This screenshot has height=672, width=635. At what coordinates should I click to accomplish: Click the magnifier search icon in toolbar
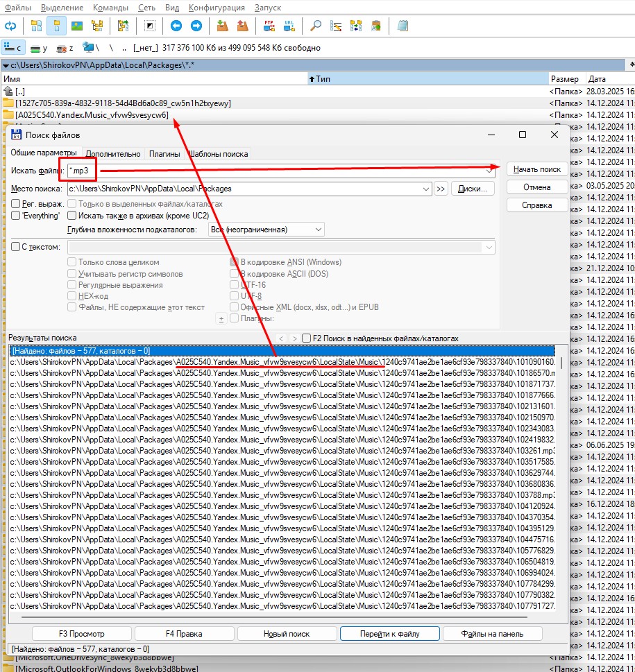pyautogui.click(x=316, y=26)
